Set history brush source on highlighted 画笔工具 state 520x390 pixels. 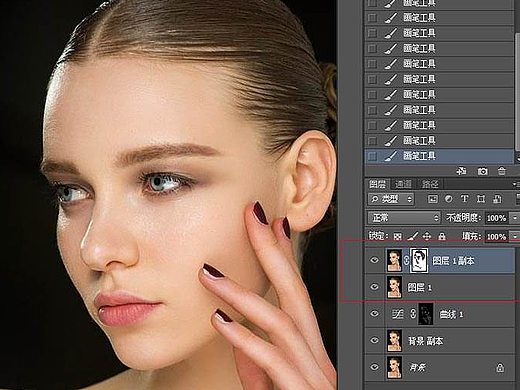(372, 156)
